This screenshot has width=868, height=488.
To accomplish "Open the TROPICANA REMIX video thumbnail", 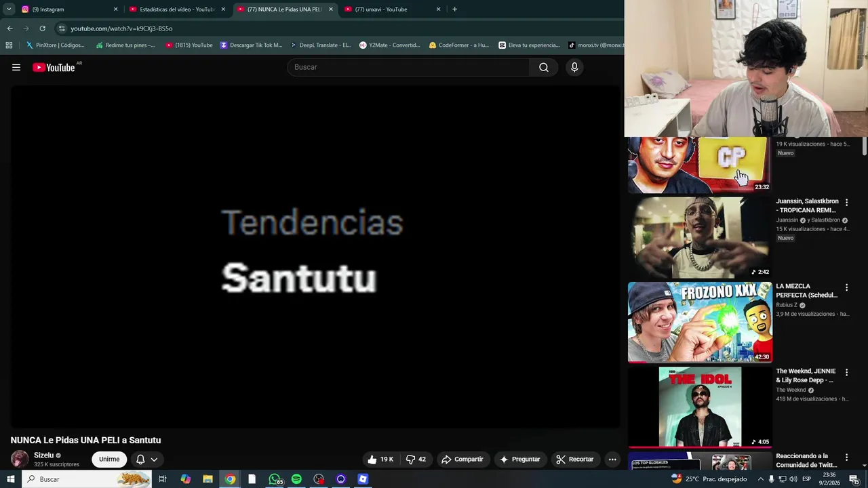I will (700, 237).
